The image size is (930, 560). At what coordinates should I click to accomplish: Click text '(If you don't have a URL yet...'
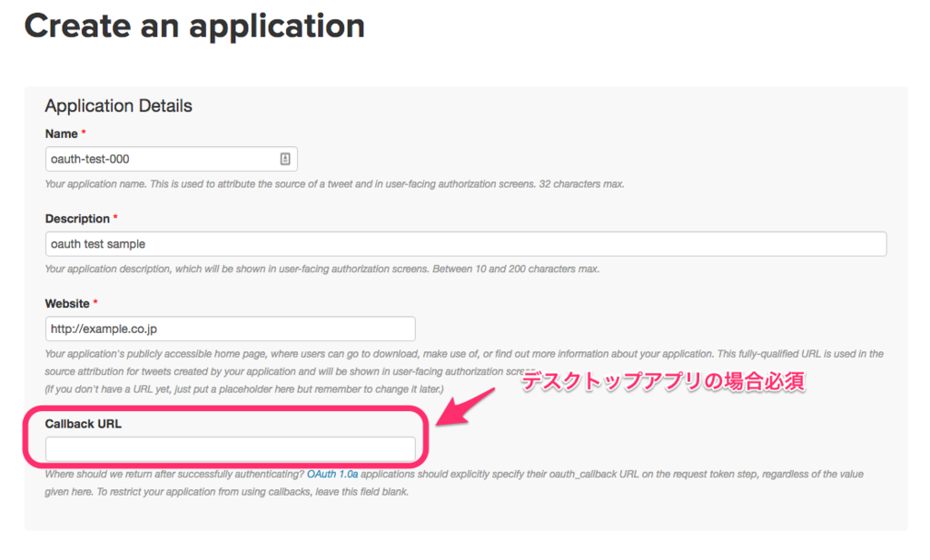pos(244,389)
